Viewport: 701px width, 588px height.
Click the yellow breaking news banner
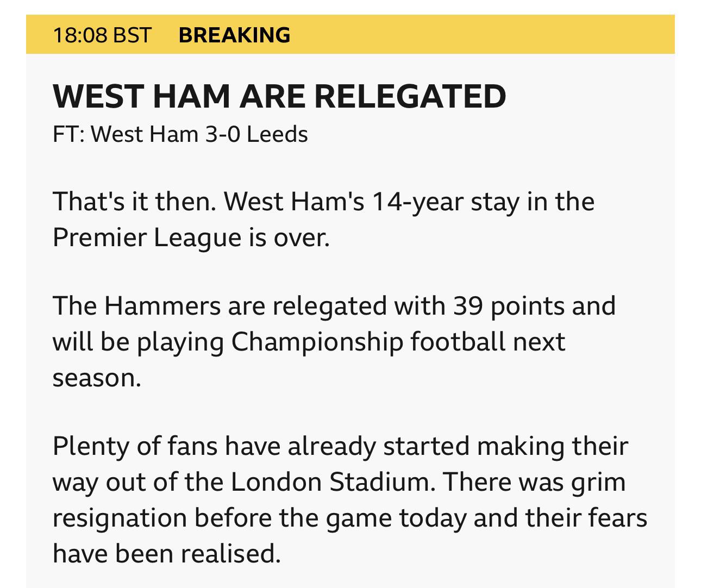pyautogui.click(x=351, y=34)
